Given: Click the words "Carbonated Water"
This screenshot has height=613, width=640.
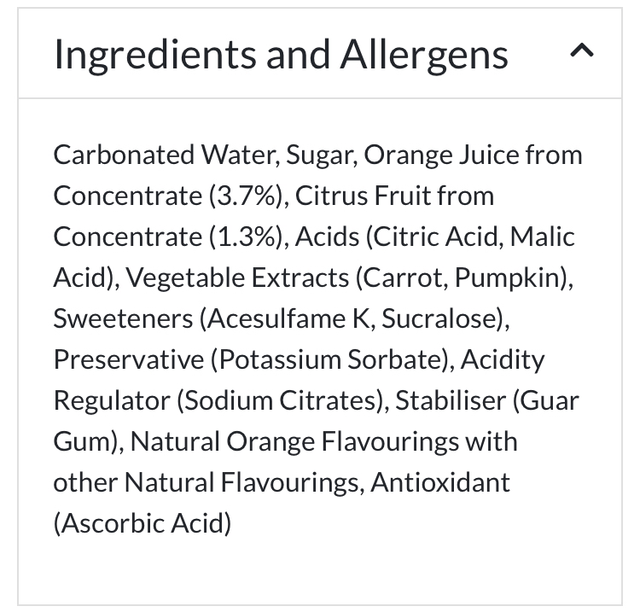Looking at the screenshot, I should click(x=165, y=155).
